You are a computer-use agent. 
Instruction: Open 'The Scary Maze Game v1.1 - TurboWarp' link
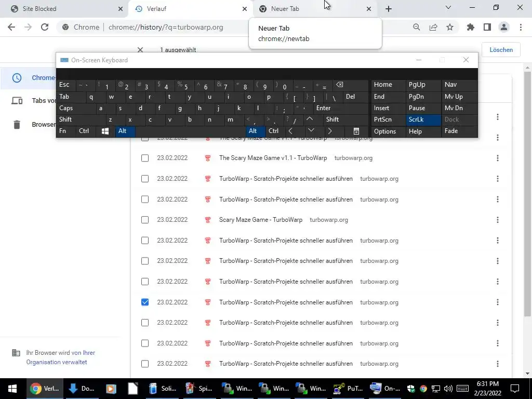click(273, 158)
